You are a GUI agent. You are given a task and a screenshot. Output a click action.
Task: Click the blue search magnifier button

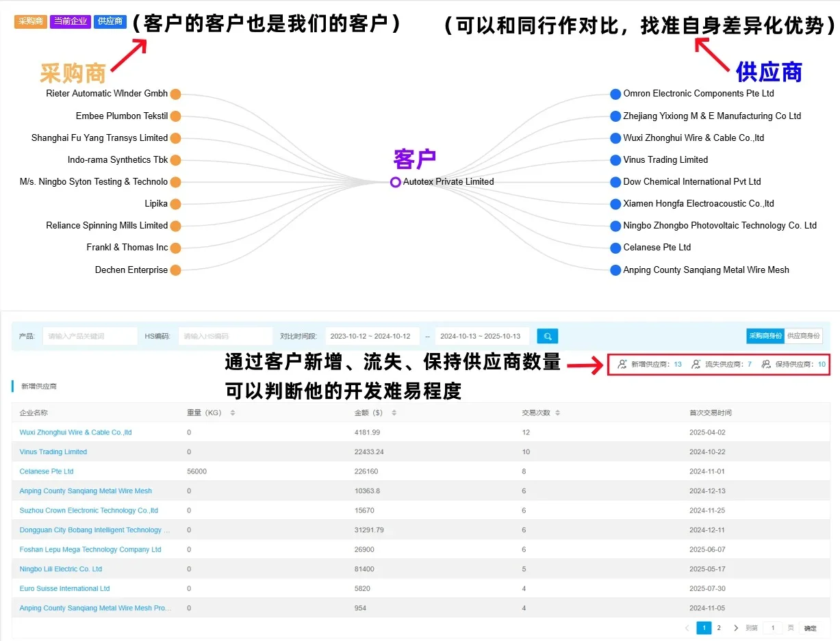pos(547,336)
